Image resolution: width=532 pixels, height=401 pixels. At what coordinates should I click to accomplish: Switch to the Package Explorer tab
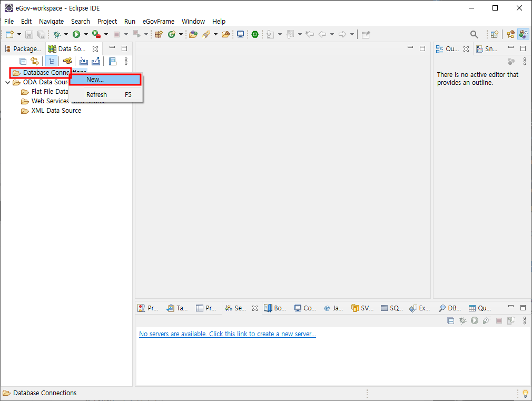tap(23, 49)
